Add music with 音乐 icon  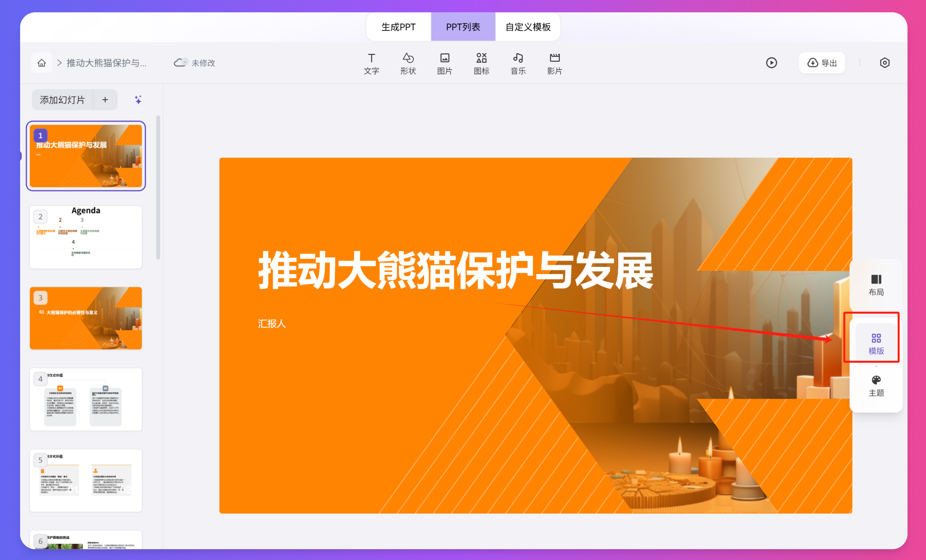518,63
